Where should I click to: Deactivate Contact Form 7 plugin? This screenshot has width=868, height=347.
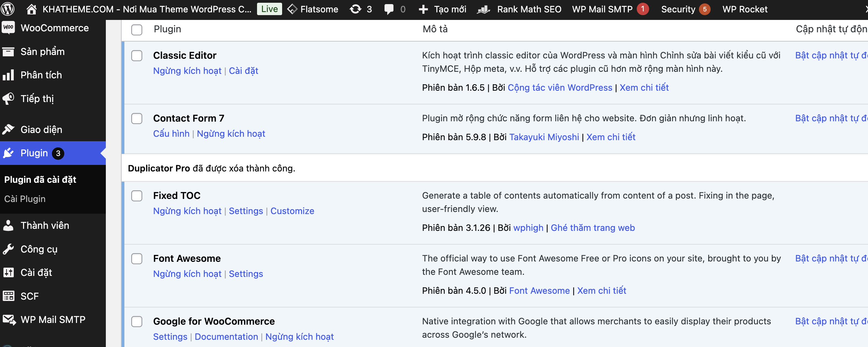pyautogui.click(x=231, y=134)
